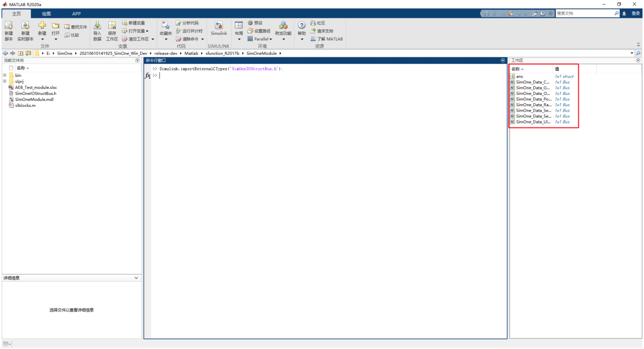Click the Login (登录) button
This screenshot has width=644, height=349.
636,13
